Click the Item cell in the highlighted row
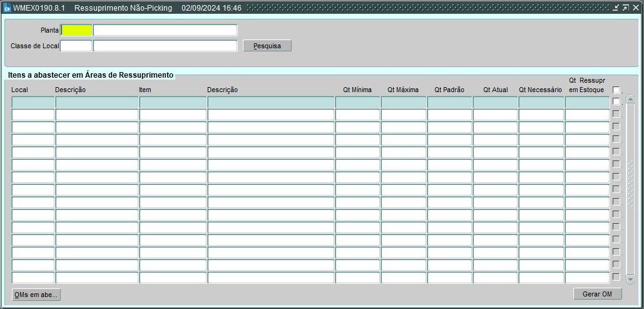 click(173, 102)
